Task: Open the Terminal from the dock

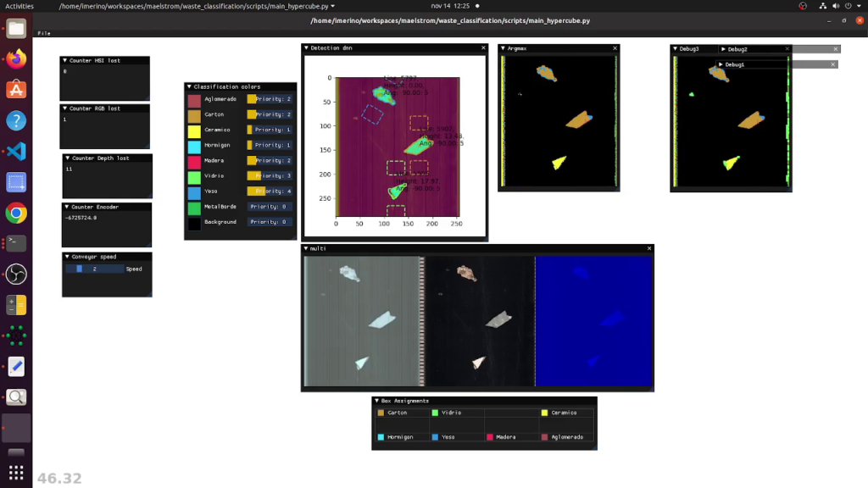Action: pos(16,244)
